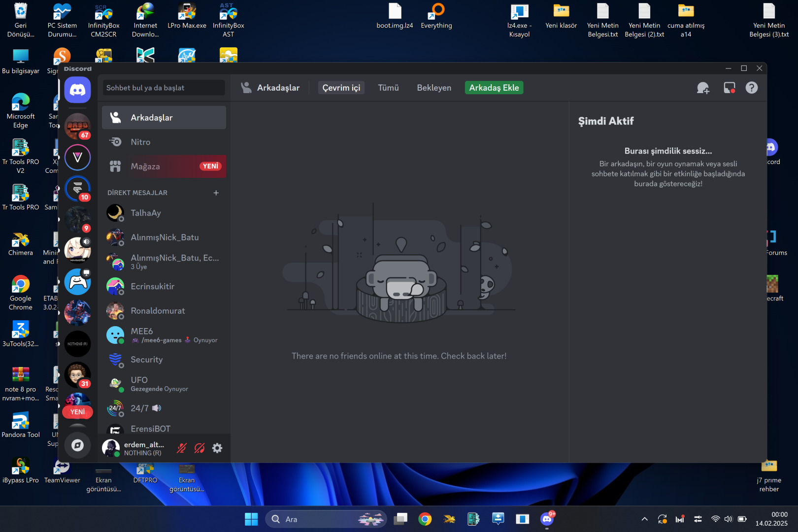
Task: Open the Windows Start menu
Action: click(251, 519)
